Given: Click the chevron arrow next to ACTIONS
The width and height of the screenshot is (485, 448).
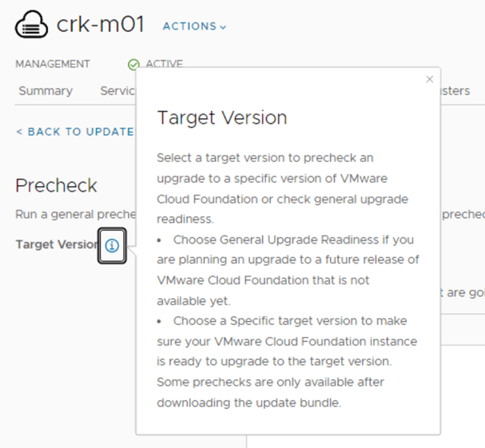Looking at the screenshot, I should pos(223,27).
